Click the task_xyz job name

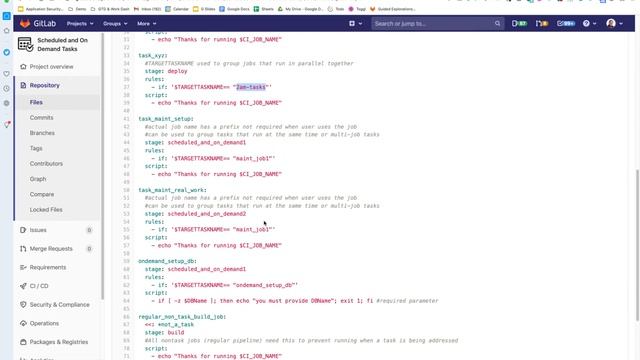[x=153, y=56]
